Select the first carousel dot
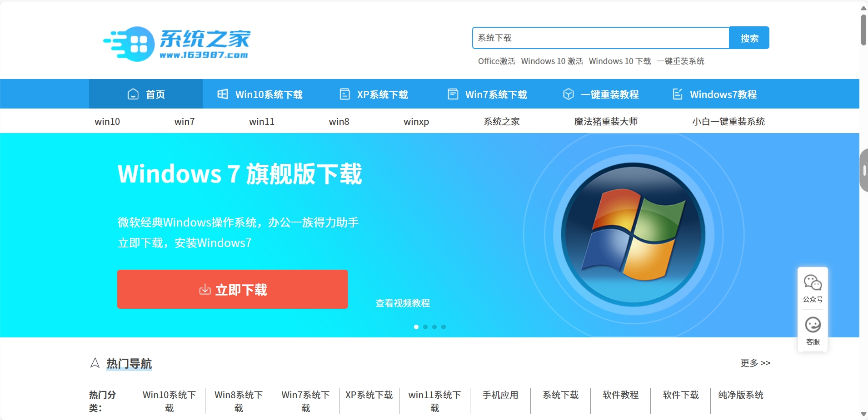 click(416, 327)
